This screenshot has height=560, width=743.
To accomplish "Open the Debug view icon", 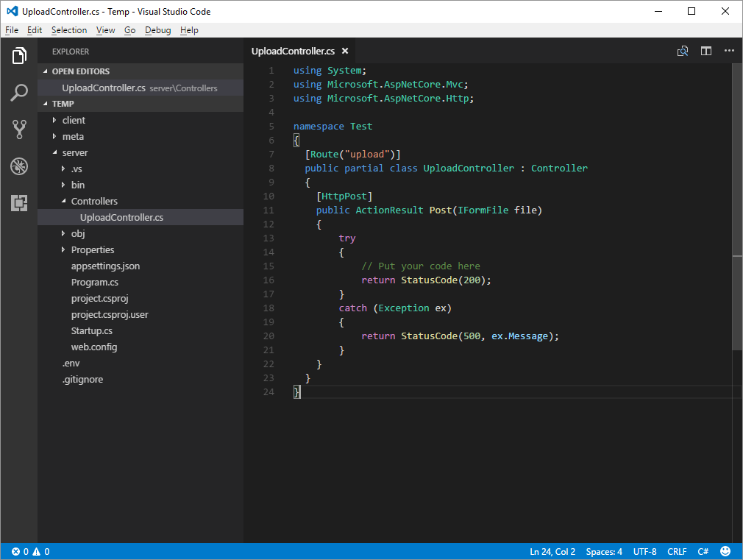I will [19, 166].
